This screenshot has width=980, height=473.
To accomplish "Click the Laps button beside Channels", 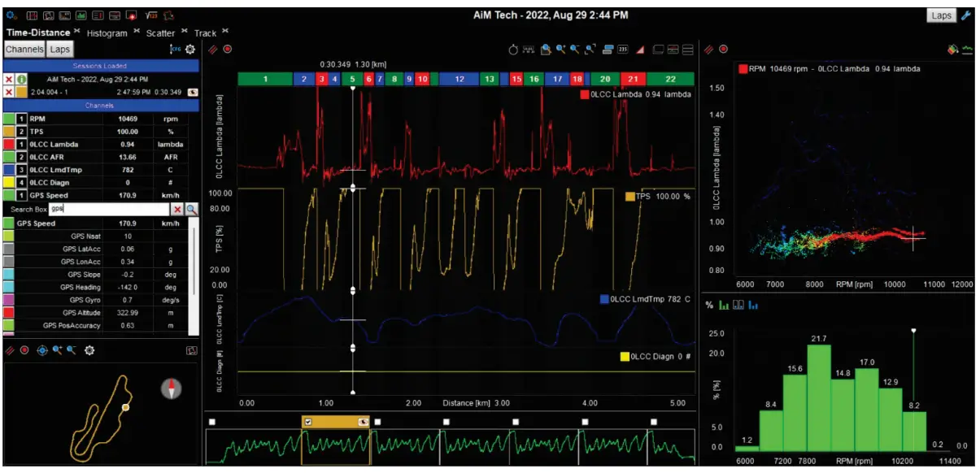I will coord(59,50).
